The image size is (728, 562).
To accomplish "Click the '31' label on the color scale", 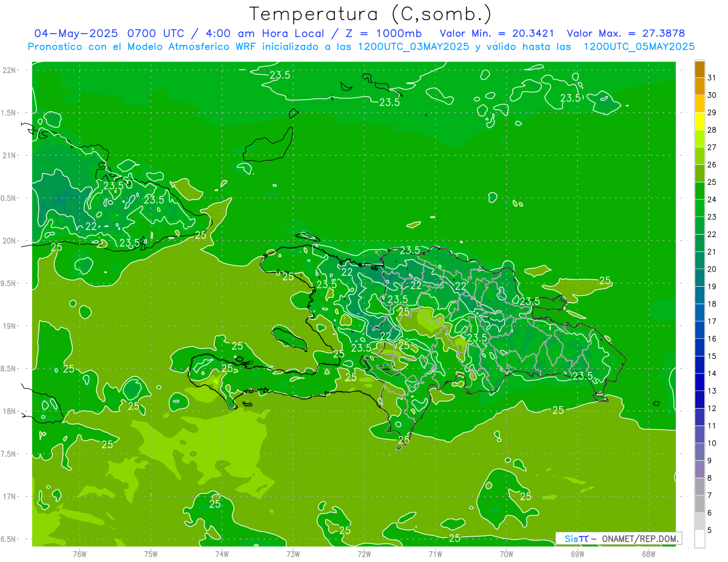I will tap(712, 78).
